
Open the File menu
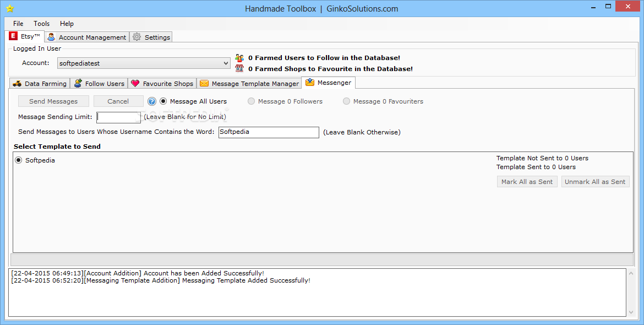click(x=18, y=24)
